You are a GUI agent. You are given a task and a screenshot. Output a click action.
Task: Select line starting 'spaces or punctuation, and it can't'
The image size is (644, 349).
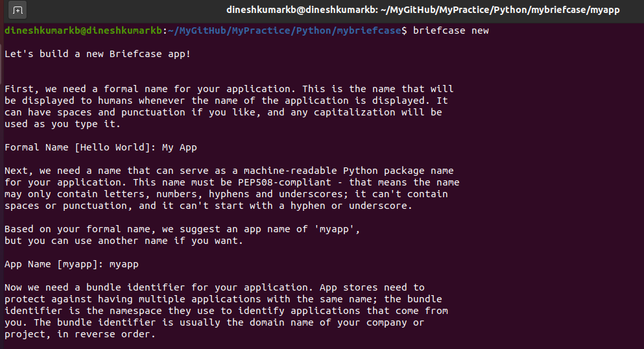pyautogui.click(x=209, y=206)
